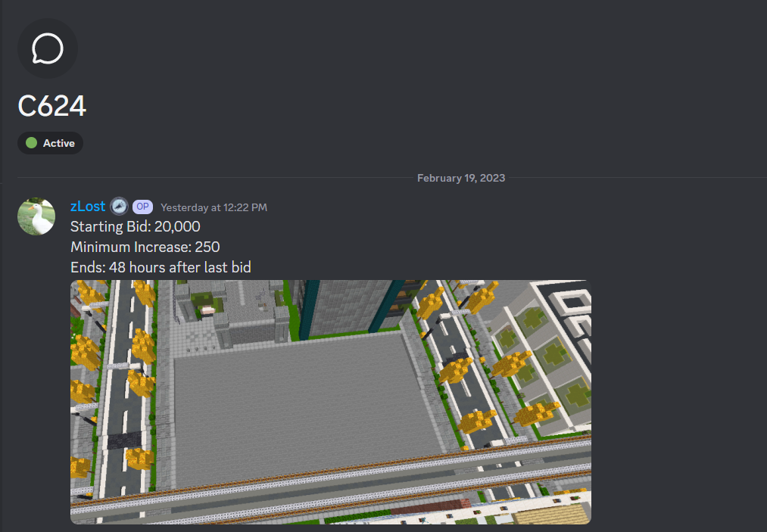Select the Minimum Increase: 250 line
This screenshot has height=532, width=767.
click(x=145, y=247)
